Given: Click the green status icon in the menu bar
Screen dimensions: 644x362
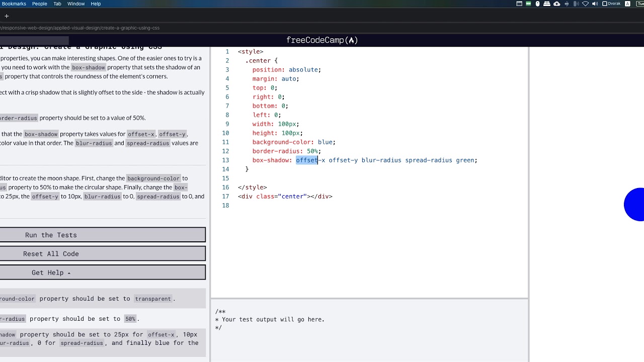Looking at the screenshot, I should coord(528,4).
